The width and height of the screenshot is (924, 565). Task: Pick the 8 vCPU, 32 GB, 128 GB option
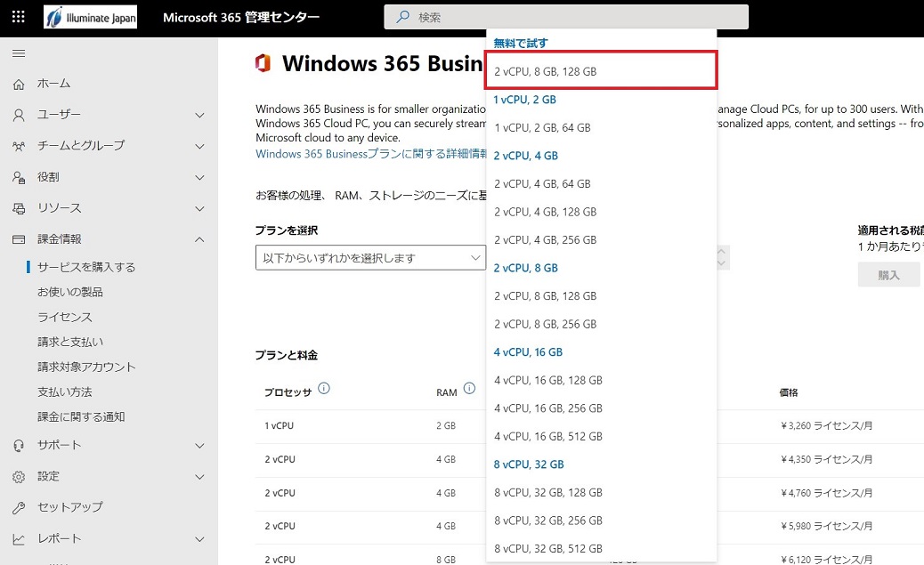601,493
